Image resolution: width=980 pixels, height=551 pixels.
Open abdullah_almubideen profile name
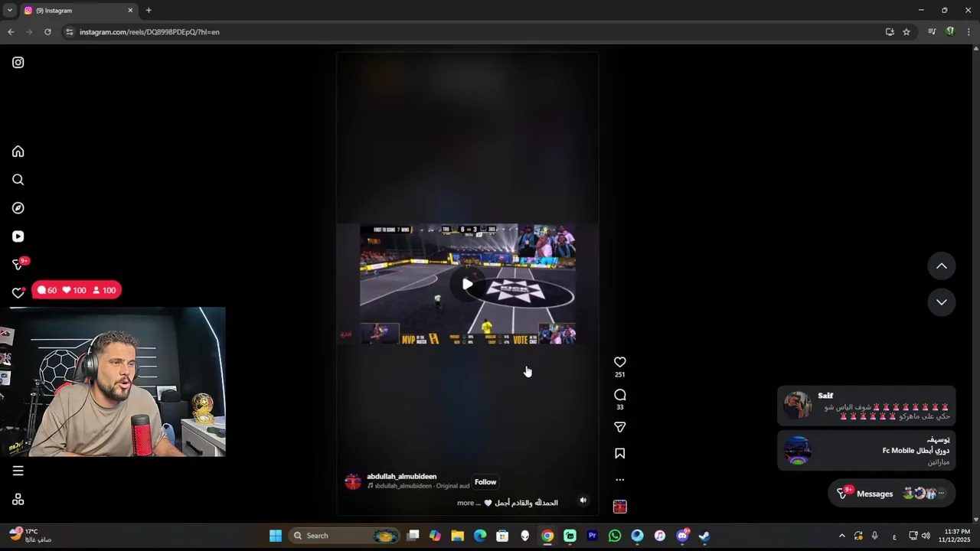(401, 477)
